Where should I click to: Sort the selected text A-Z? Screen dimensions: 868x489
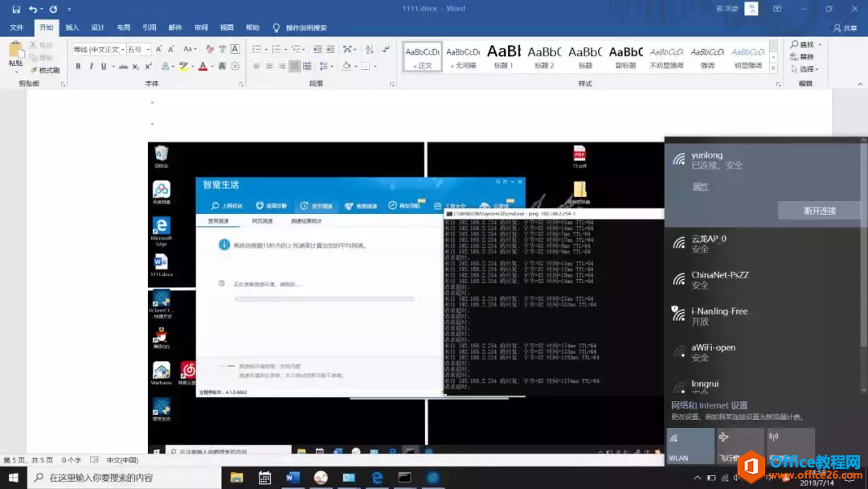point(370,49)
